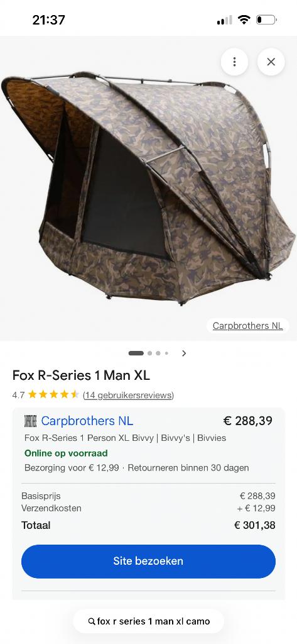297x644 pixels.
Task: Tap the camo bivvy product photo
Action: click(x=148, y=188)
